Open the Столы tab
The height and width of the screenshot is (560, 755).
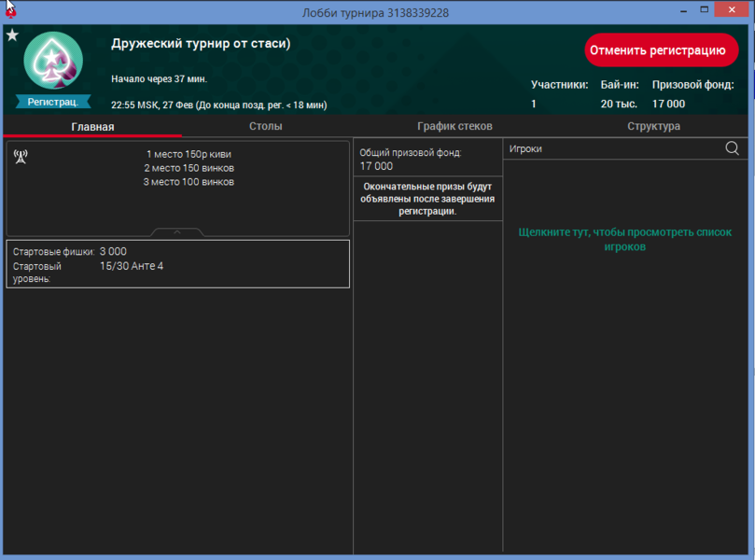266,126
